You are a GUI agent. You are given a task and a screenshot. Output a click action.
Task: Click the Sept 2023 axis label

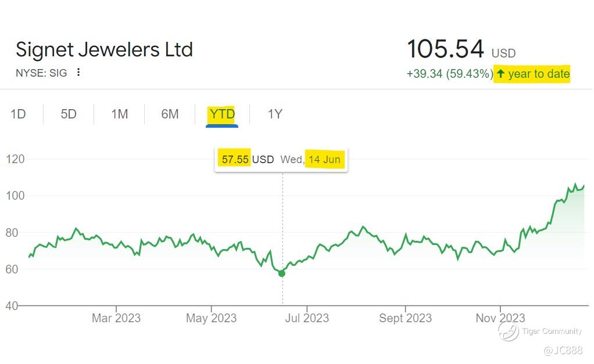pos(405,318)
